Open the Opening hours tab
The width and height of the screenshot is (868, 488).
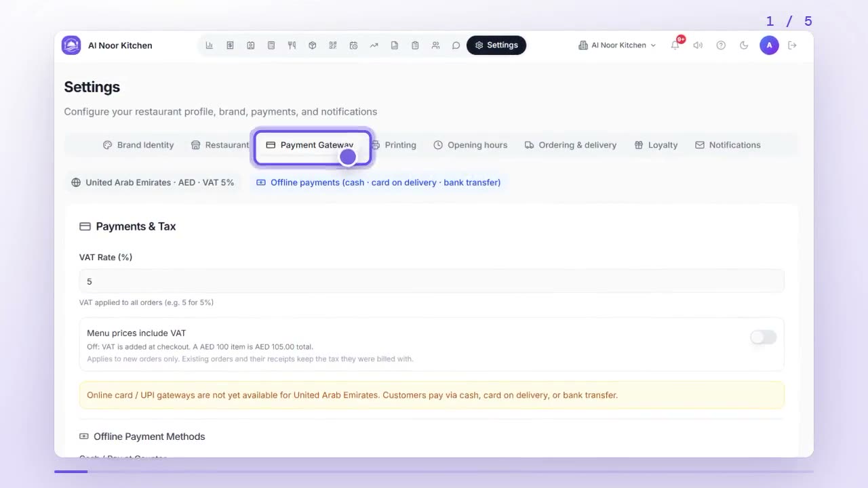[x=471, y=145]
